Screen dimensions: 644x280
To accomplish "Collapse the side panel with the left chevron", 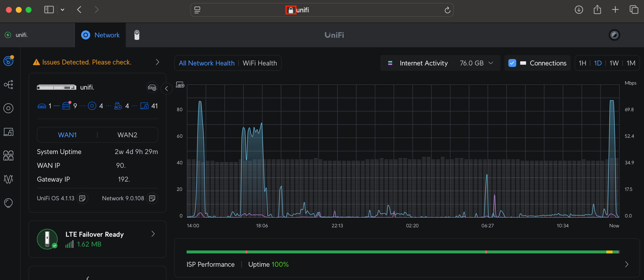I will tap(166, 89).
